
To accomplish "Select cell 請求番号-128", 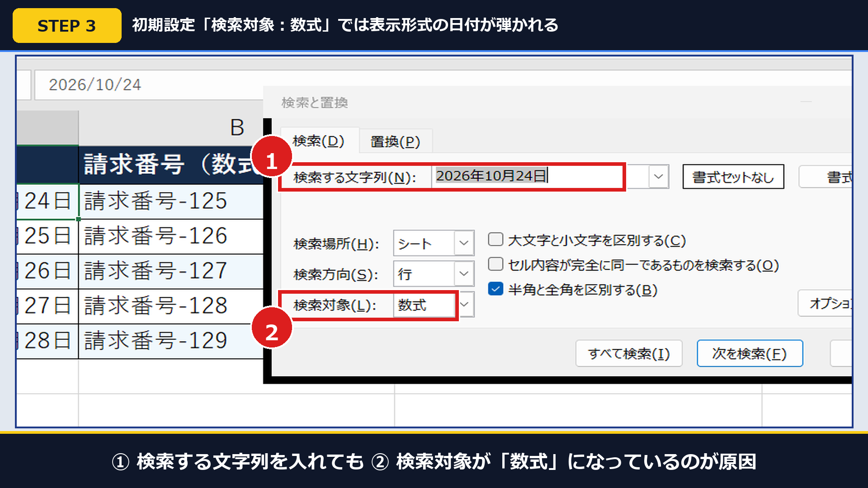I will (171, 306).
